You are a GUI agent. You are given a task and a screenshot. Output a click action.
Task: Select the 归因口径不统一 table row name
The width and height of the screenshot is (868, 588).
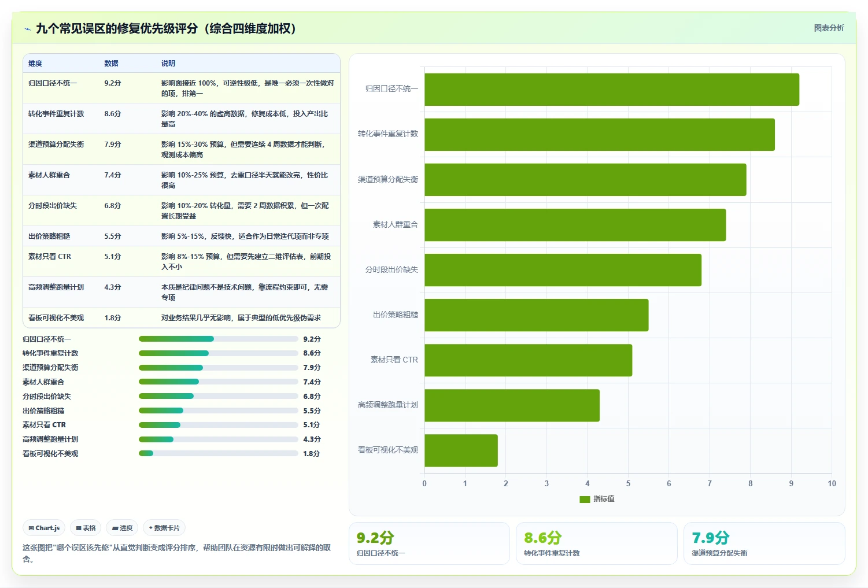click(x=53, y=83)
